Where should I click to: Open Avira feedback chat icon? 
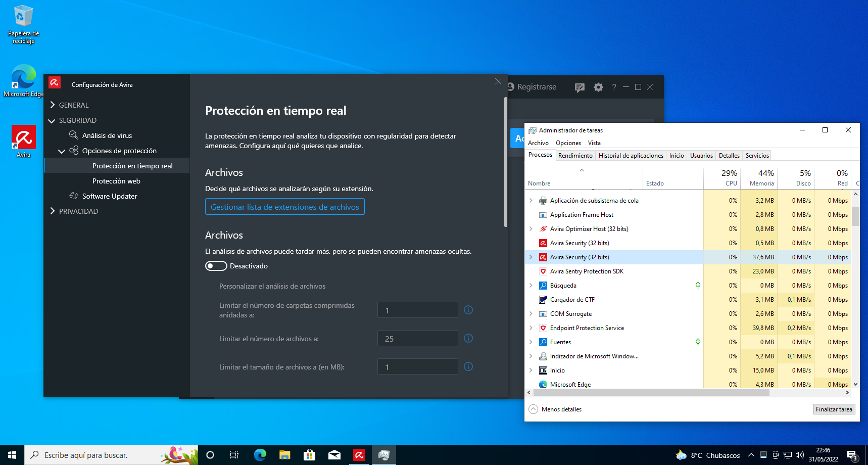coord(580,87)
